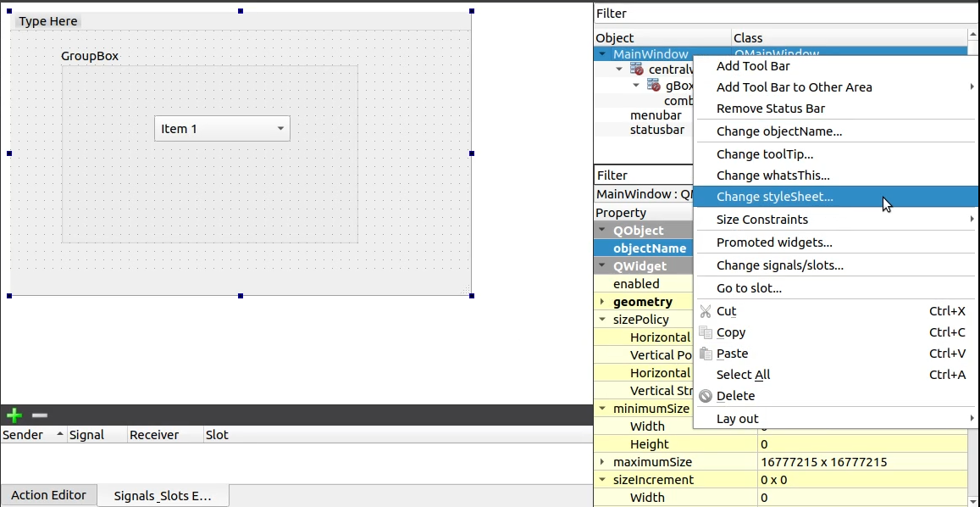Click Go to slot...
The image size is (980, 507).
click(x=836, y=288)
